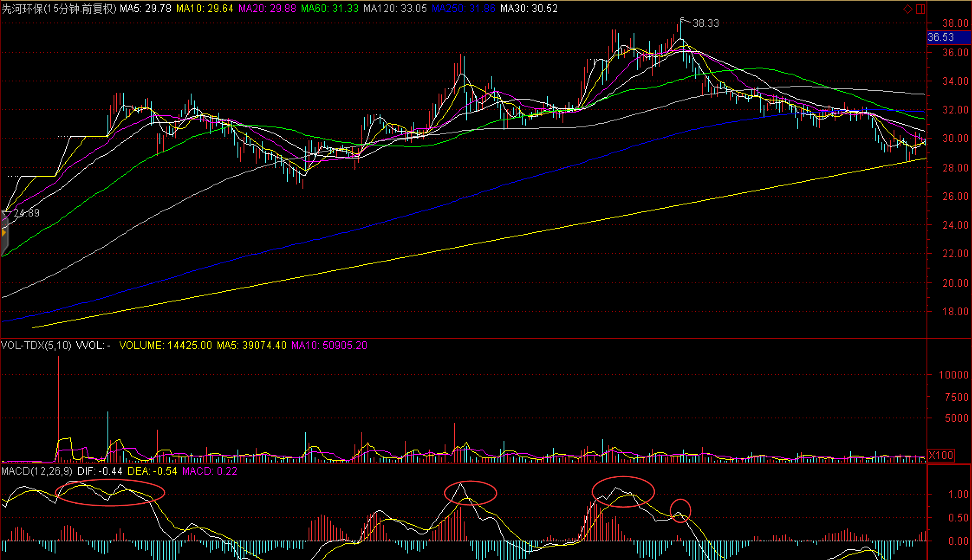Click the blue MA250: 31.86 label
972x560 pixels.
[x=463, y=9]
